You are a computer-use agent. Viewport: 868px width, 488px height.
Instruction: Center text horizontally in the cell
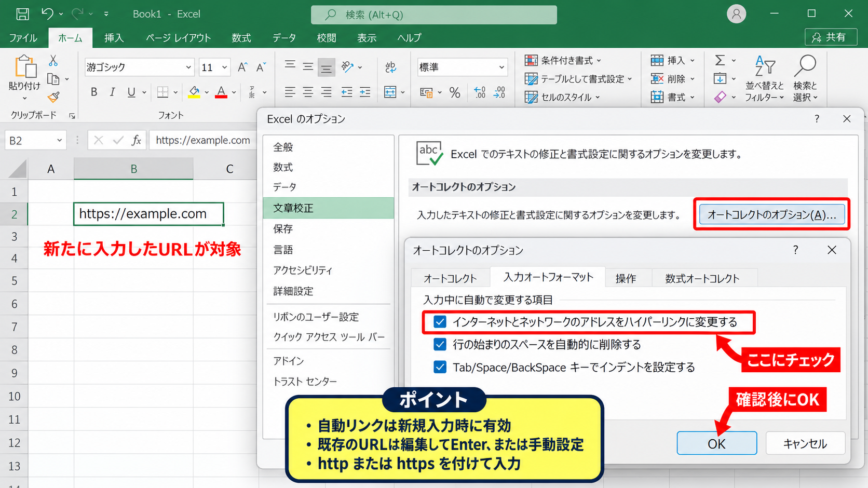(308, 92)
